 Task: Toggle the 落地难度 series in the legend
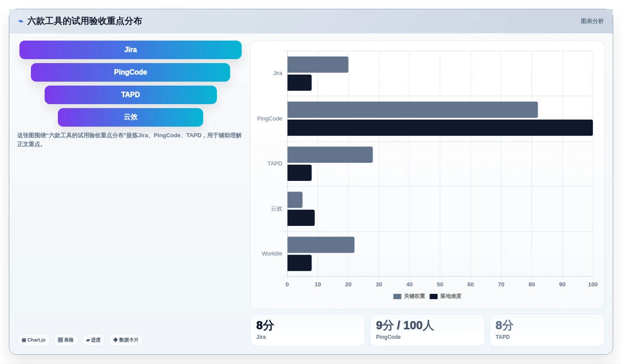pyautogui.click(x=445, y=296)
